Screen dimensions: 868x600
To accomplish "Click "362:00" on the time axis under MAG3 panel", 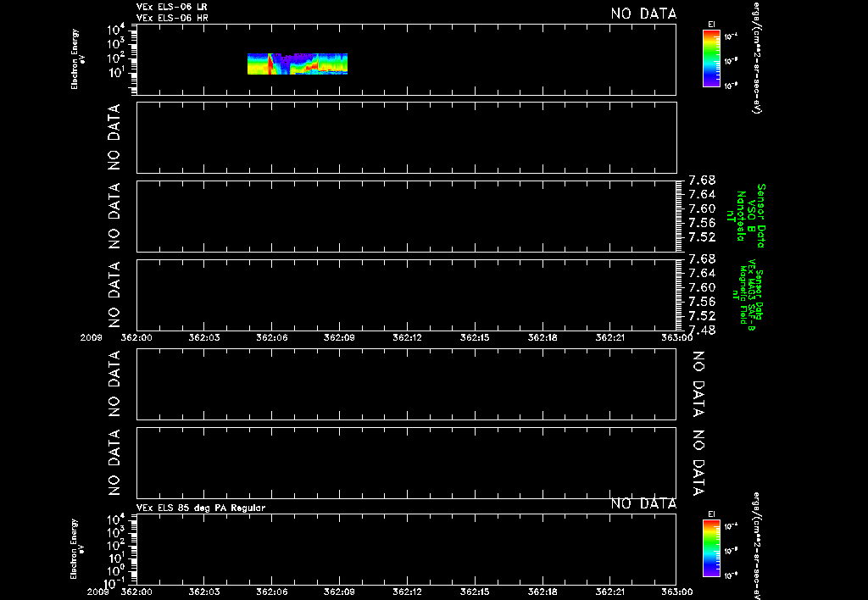I will [136, 337].
